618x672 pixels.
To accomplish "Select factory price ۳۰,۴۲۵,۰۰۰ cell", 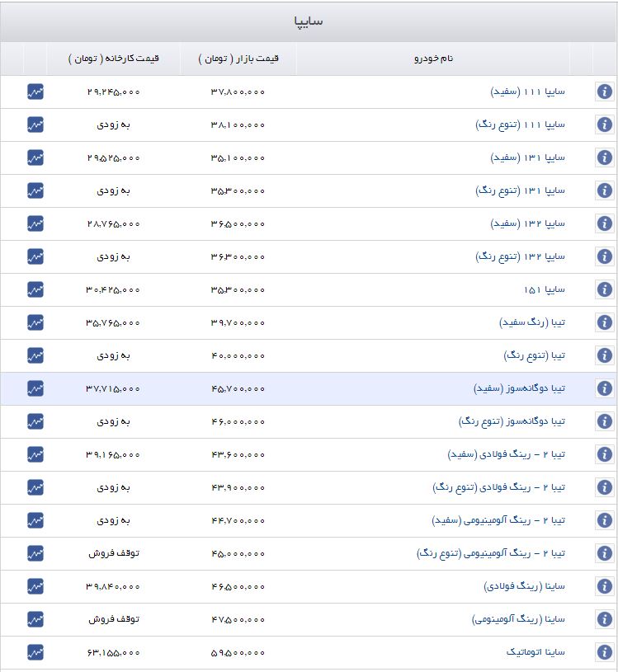I will [114, 290].
